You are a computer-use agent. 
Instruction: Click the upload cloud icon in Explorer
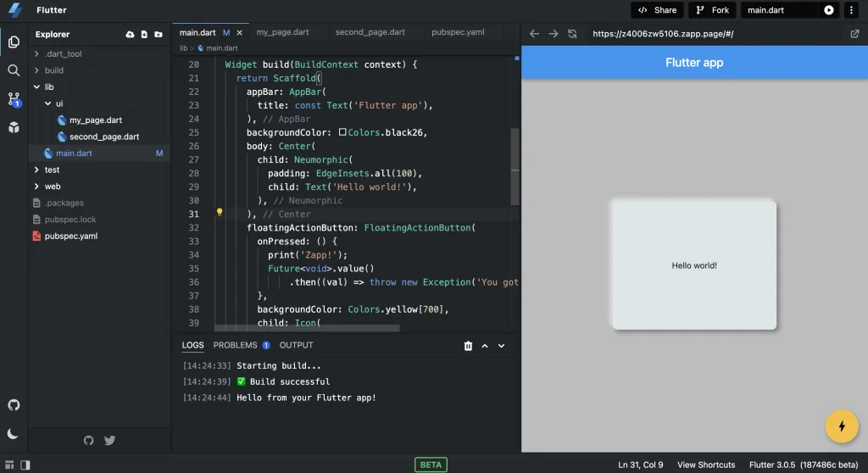(x=130, y=35)
